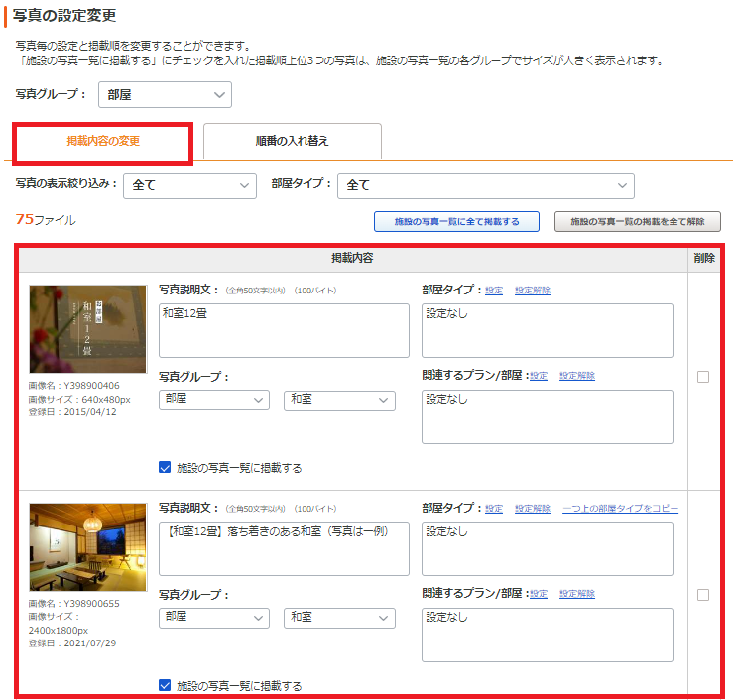735x700 pixels.
Task: Open the 部屋タイプ filter dropdown
Action: tap(485, 185)
